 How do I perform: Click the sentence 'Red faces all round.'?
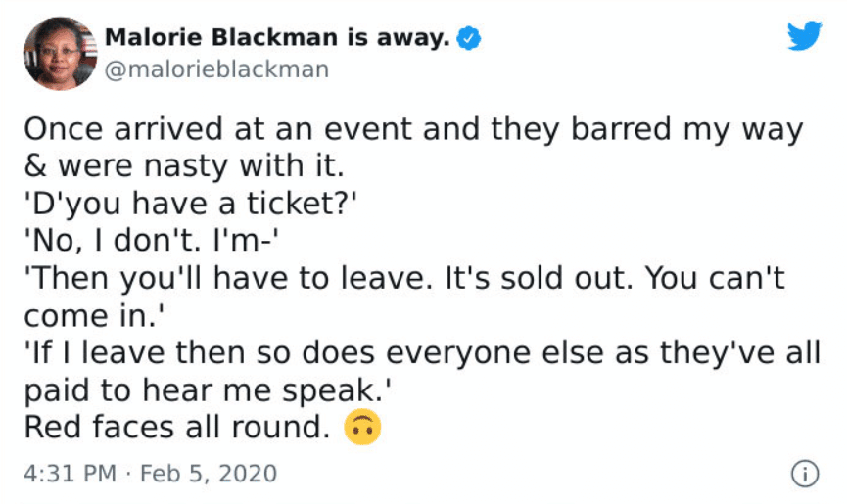pos(177,428)
